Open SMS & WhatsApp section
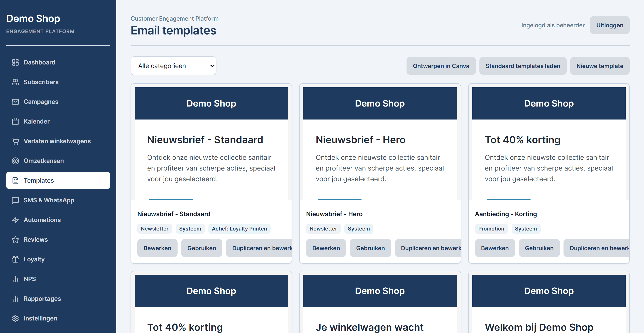This screenshot has width=644, height=333. 58,200
